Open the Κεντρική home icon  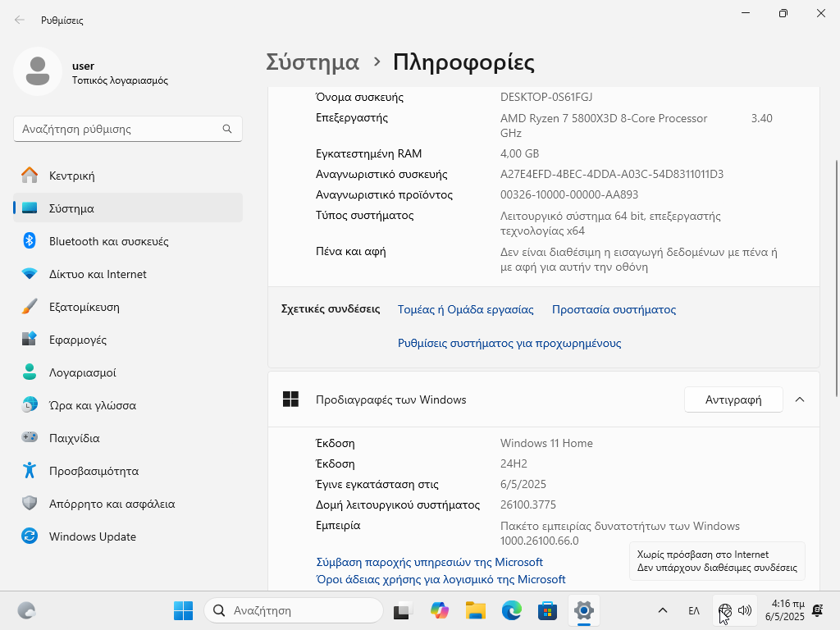click(x=30, y=176)
